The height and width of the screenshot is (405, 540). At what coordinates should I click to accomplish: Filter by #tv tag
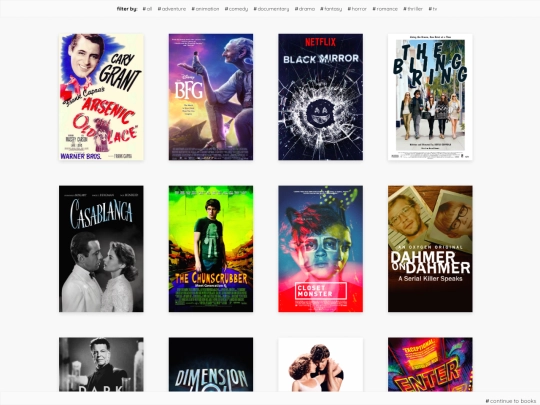click(x=433, y=9)
